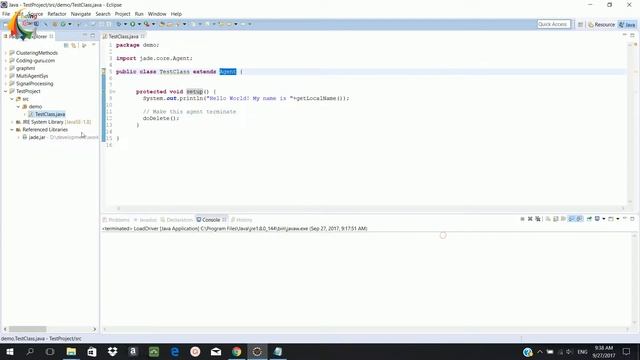
Task: Open Google Chrome from taskbar
Action: pos(236,351)
